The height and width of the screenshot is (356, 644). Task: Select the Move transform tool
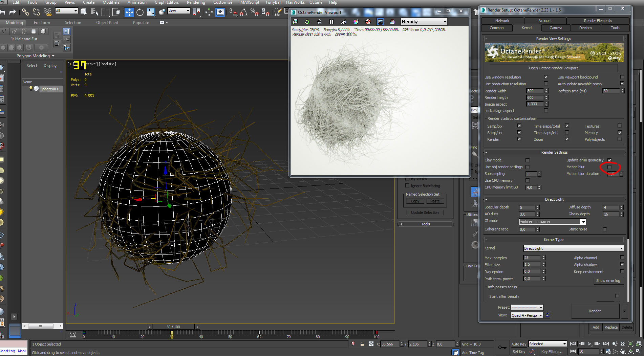[129, 13]
